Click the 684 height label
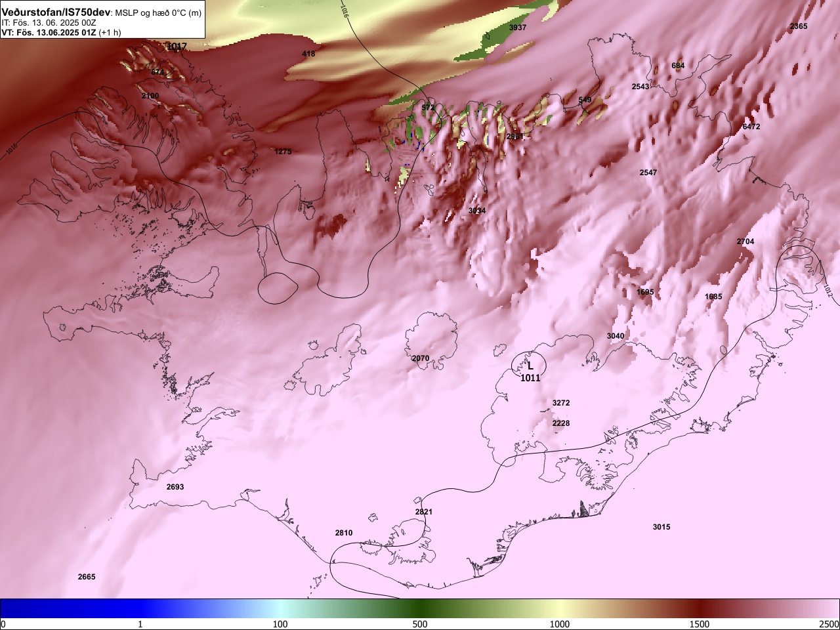This screenshot has width=840, height=630. 678,66
